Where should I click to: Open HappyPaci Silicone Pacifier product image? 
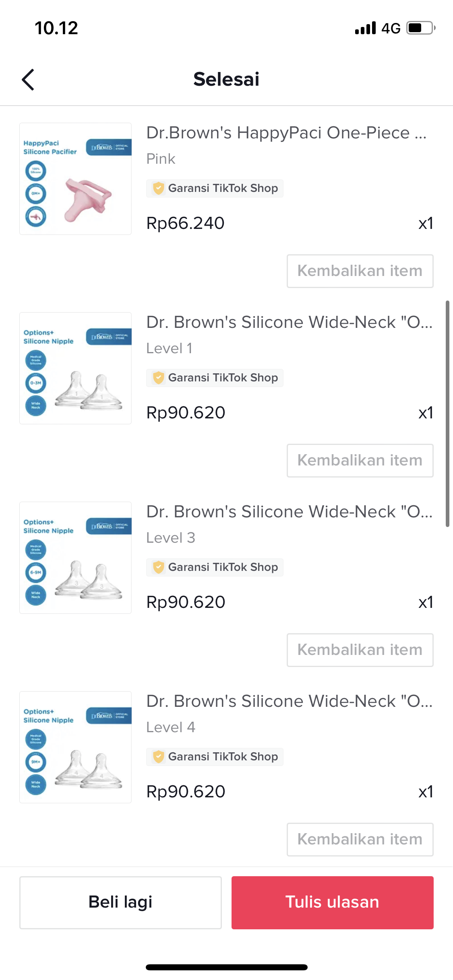pos(76,179)
